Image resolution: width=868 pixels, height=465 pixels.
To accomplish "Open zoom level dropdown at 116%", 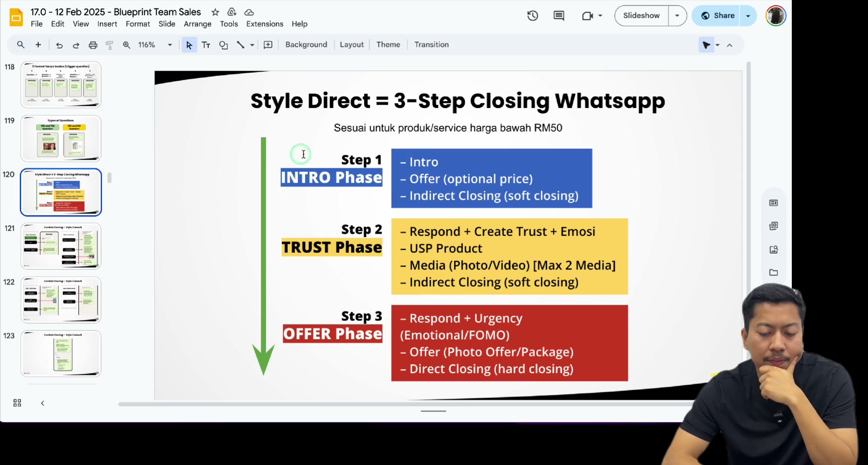I will 170,45.
